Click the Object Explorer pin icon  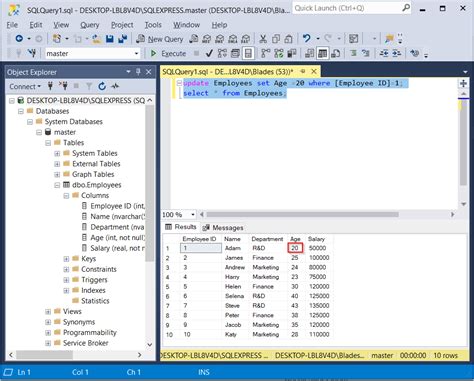138,72
